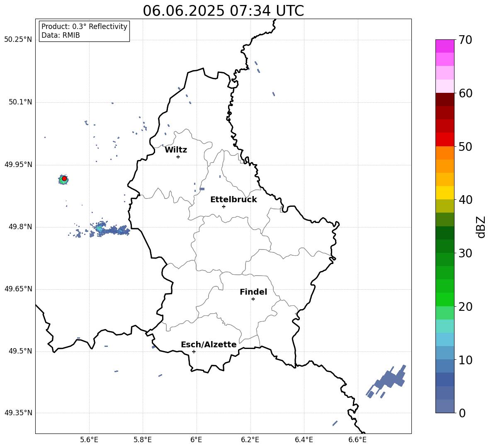Screen dimensions: 491x448
Task: Click the blue echo cluster in southeast corner
Action: tap(386, 381)
